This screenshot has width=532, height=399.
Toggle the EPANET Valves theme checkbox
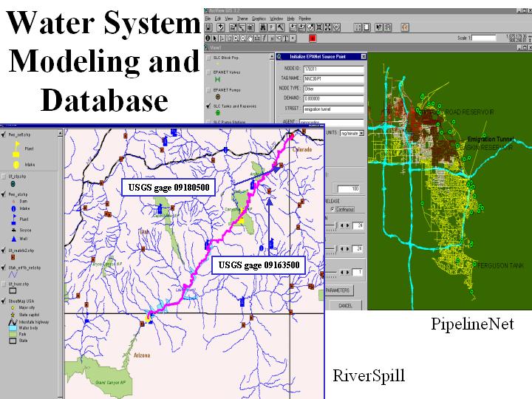pos(208,72)
